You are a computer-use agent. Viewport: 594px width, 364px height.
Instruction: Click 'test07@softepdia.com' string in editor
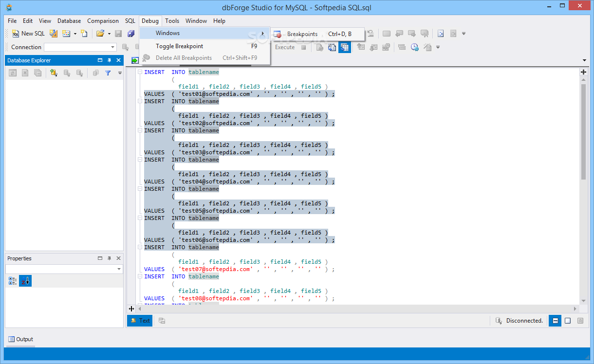[216, 269]
